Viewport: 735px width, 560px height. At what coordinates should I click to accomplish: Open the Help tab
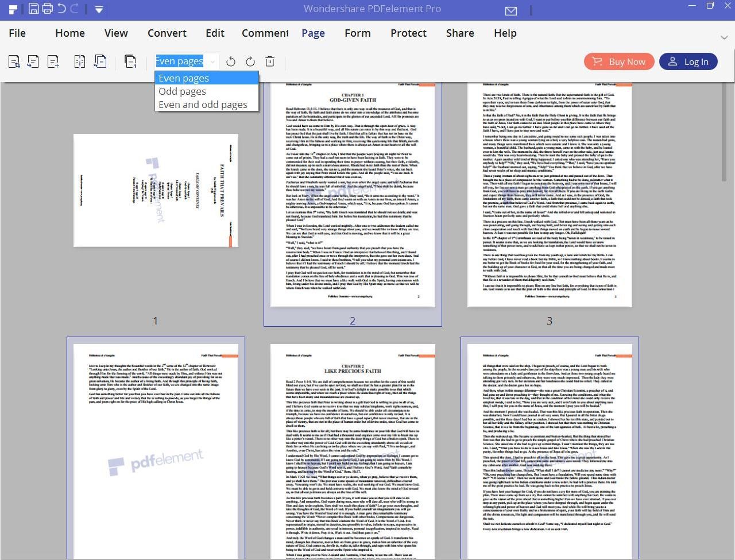click(x=505, y=33)
